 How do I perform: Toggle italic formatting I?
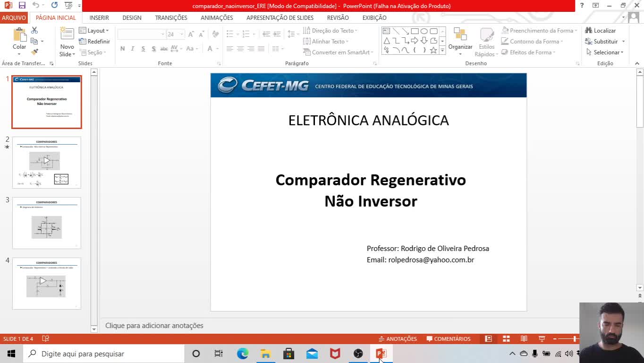(x=133, y=49)
